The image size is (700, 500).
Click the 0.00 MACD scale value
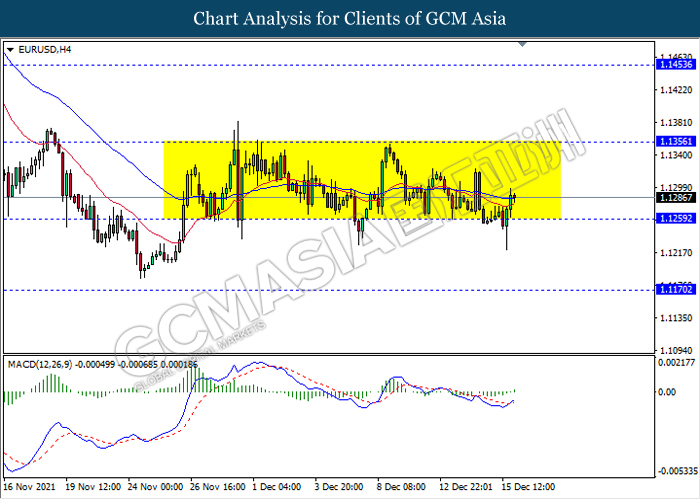667,392
